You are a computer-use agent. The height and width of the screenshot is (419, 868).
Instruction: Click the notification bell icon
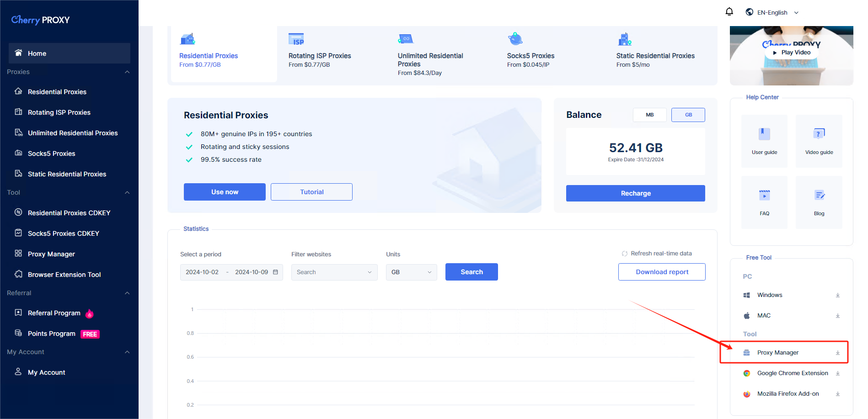pyautogui.click(x=729, y=12)
